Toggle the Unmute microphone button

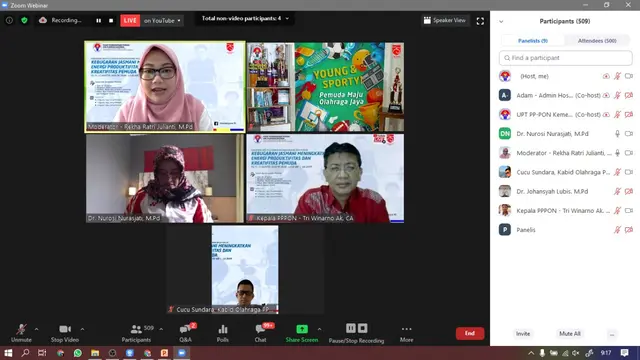21,333
